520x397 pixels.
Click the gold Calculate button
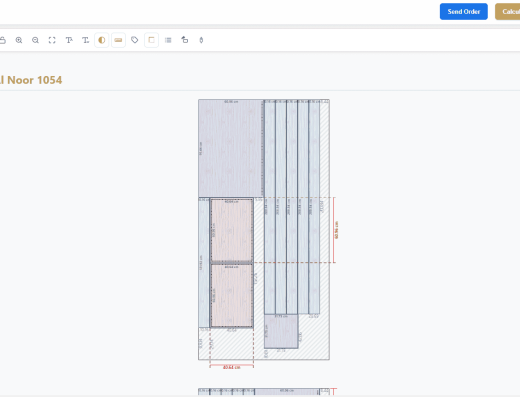coord(507,12)
